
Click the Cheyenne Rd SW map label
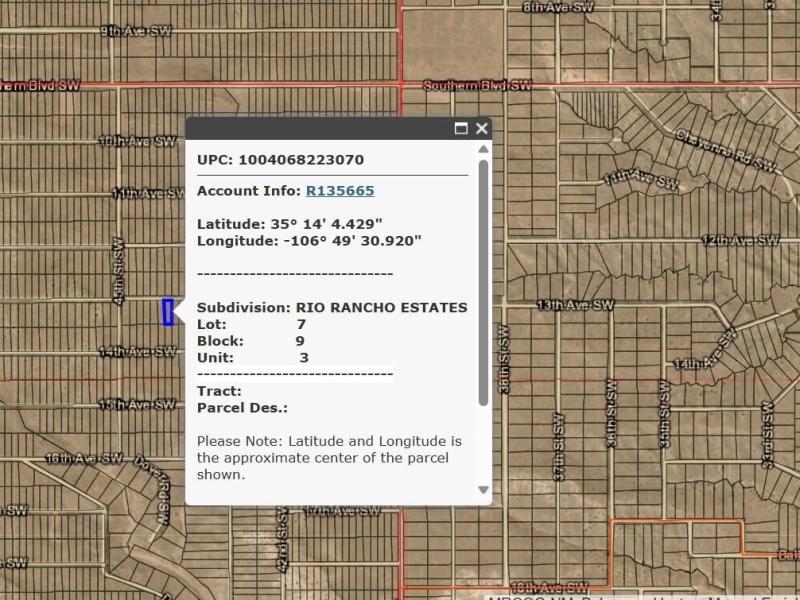726,150
